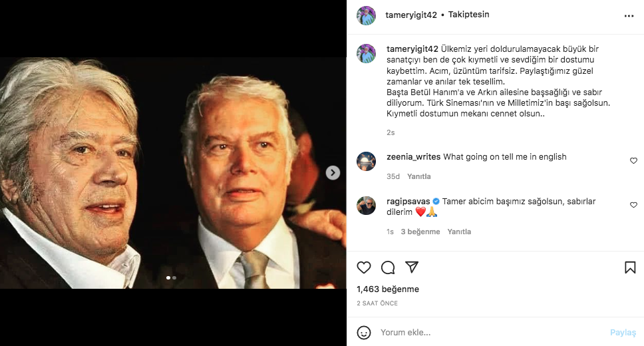Like the post with heart icon
Viewport: 644px width, 346px height.
tap(364, 267)
